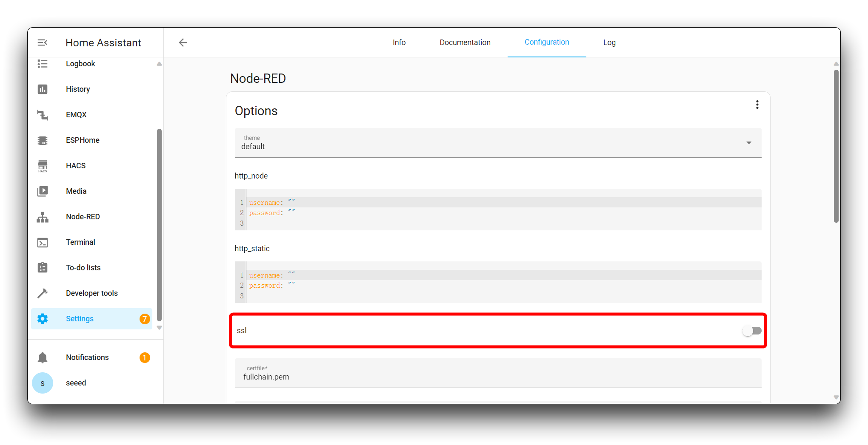Click the Options heading
The width and height of the screenshot is (868, 445).
[256, 111]
